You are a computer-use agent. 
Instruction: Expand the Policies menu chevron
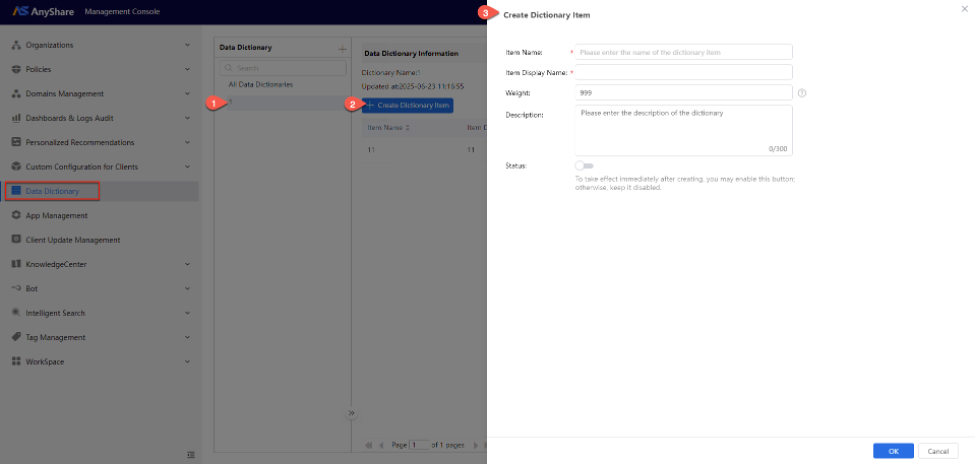(x=187, y=69)
